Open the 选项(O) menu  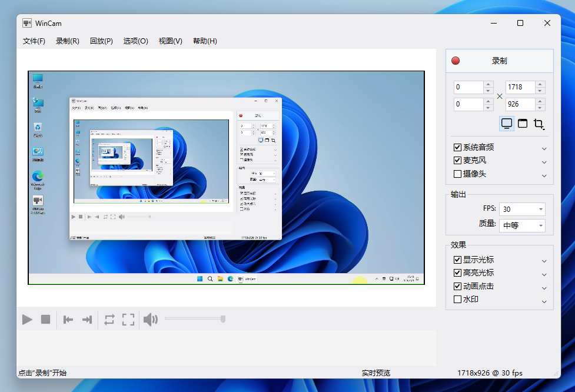(x=136, y=41)
